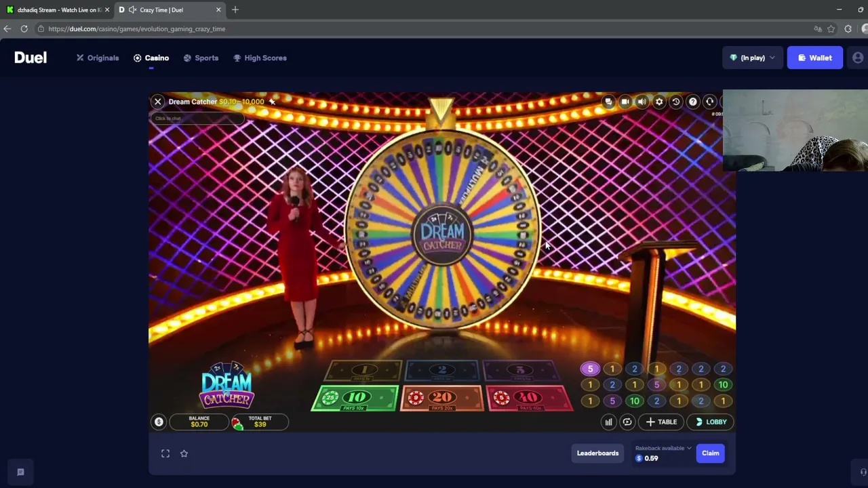Open live support headset at bottom right

tap(863, 472)
